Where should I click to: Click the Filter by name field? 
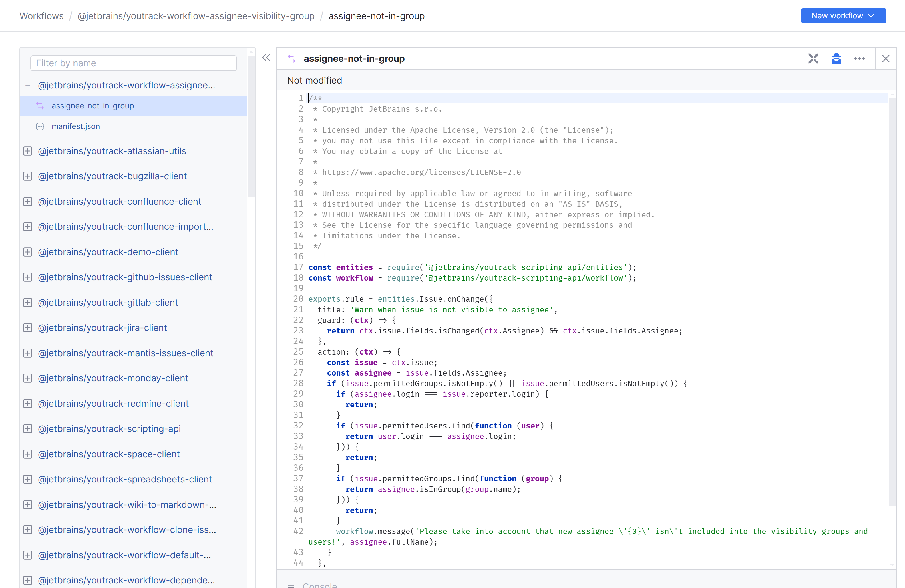(x=133, y=63)
